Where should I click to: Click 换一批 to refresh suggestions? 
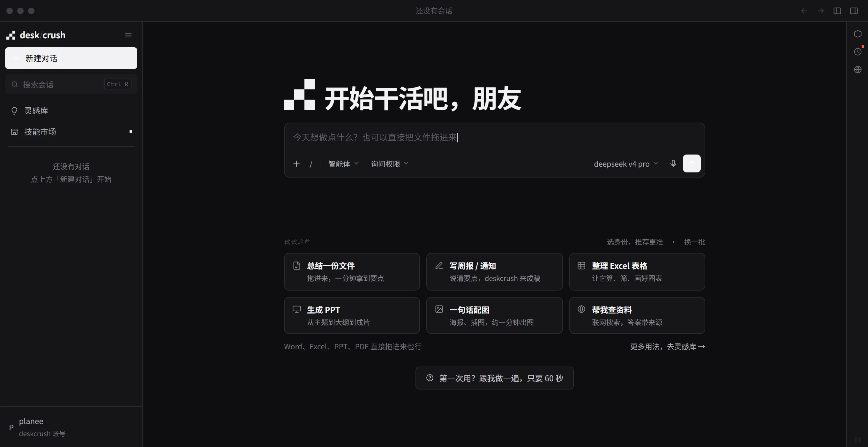coord(694,242)
